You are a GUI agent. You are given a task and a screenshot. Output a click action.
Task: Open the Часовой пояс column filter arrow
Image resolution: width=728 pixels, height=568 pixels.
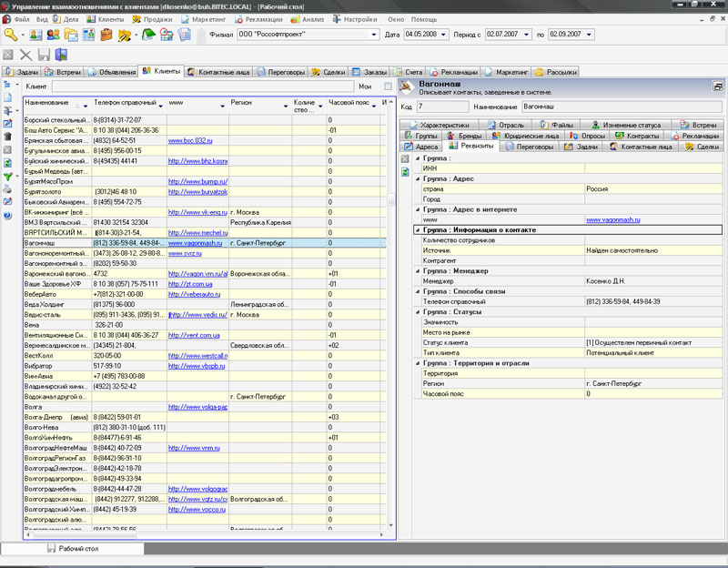click(374, 106)
